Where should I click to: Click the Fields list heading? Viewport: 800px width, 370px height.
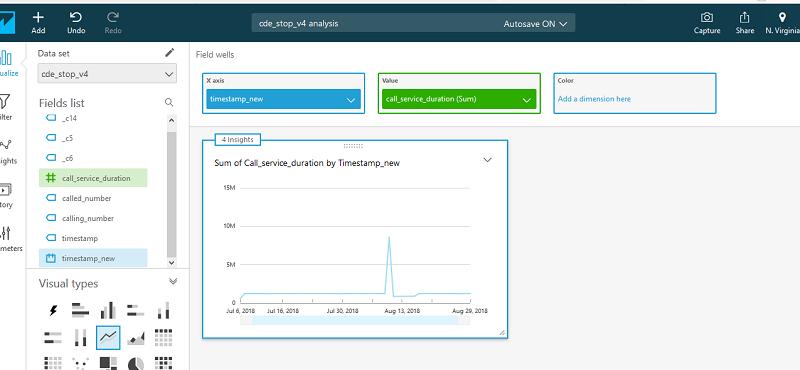coord(62,103)
